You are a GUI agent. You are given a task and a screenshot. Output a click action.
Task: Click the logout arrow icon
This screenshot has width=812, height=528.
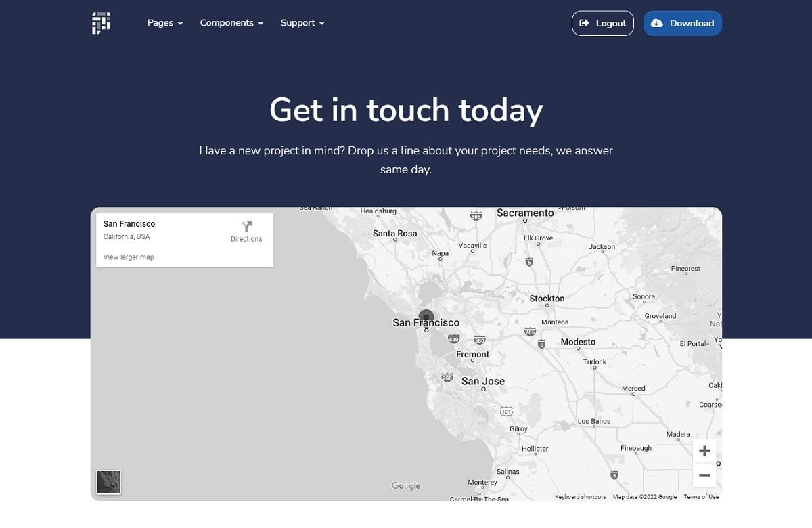click(x=585, y=23)
